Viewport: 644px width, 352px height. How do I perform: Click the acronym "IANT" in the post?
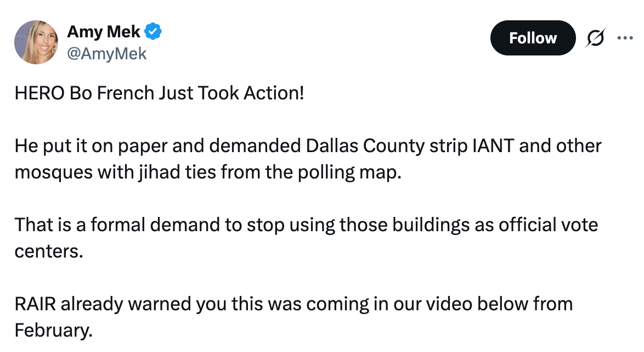coord(493,146)
